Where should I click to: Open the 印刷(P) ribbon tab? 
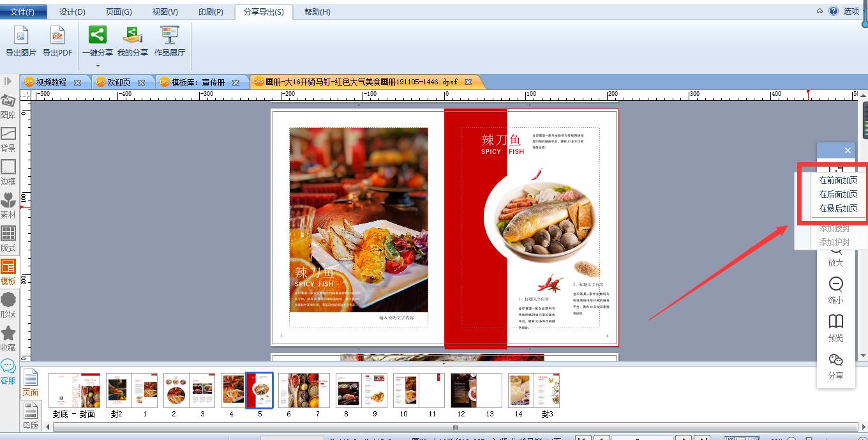[211, 12]
